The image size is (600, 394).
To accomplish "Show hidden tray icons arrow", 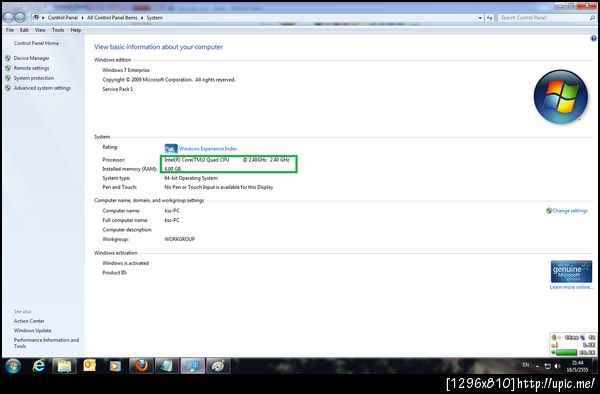I will point(537,366).
